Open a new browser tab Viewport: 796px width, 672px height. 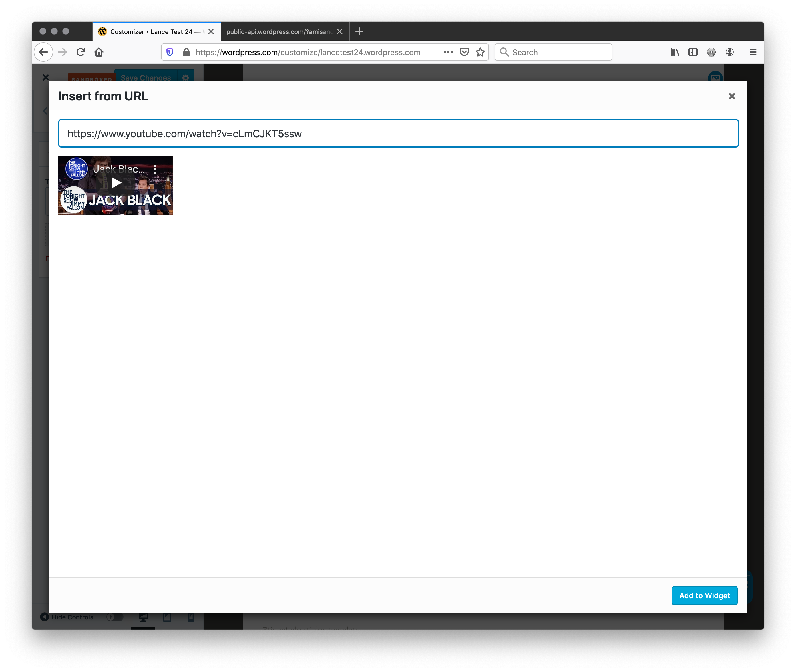point(359,31)
